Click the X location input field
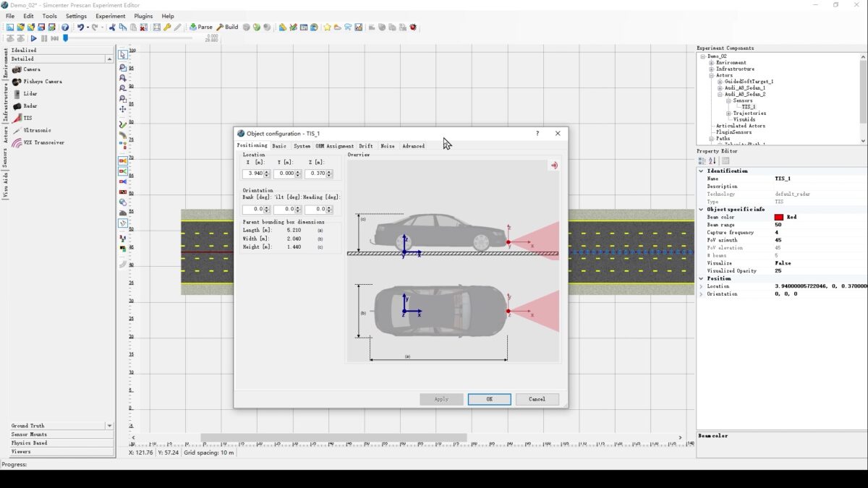This screenshot has height=488, width=868. pyautogui.click(x=256, y=174)
